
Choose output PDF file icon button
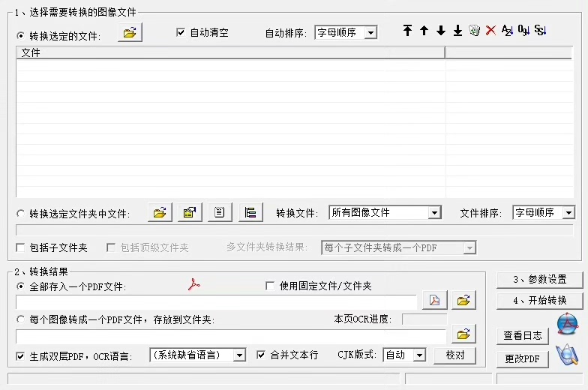[435, 300]
